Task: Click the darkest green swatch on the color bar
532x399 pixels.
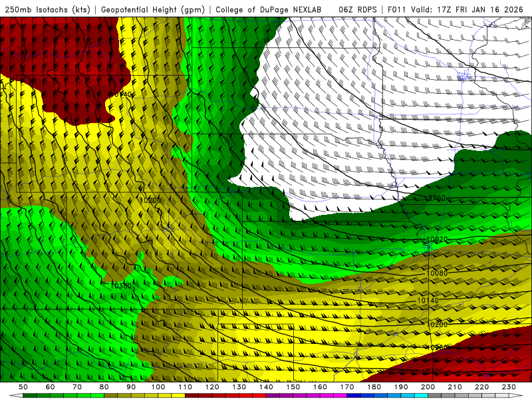Action: 29,396
